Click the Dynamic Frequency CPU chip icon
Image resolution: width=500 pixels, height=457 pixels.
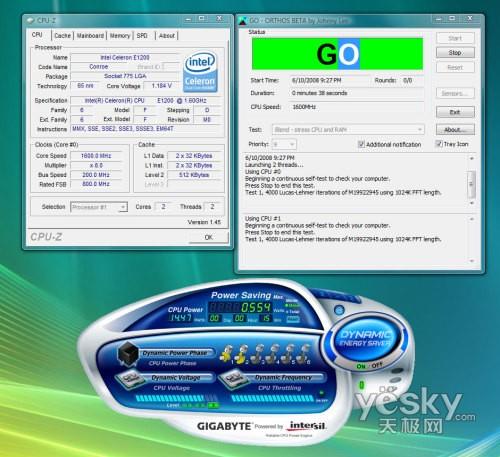(x=233, y=379)
